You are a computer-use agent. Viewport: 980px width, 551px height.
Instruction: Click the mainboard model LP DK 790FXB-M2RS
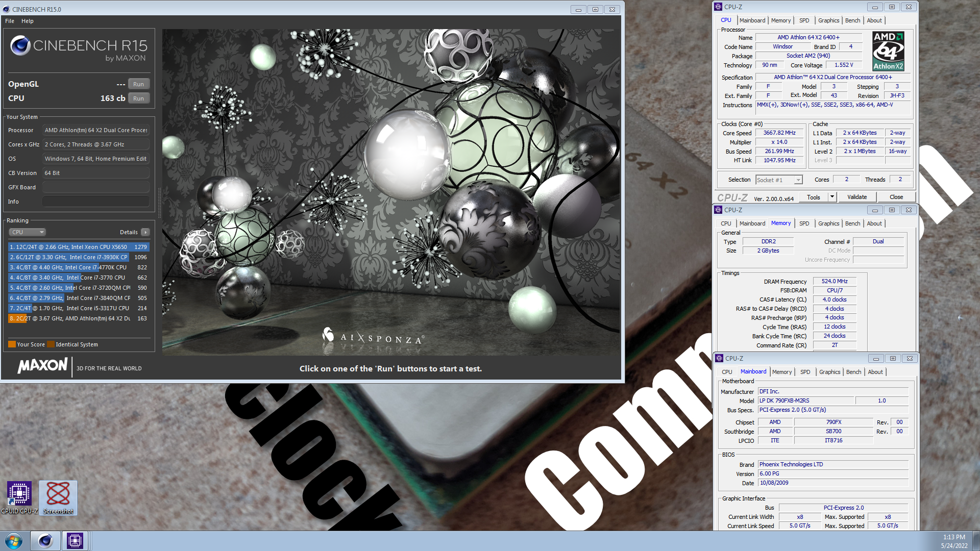click(x=805, y=400)
